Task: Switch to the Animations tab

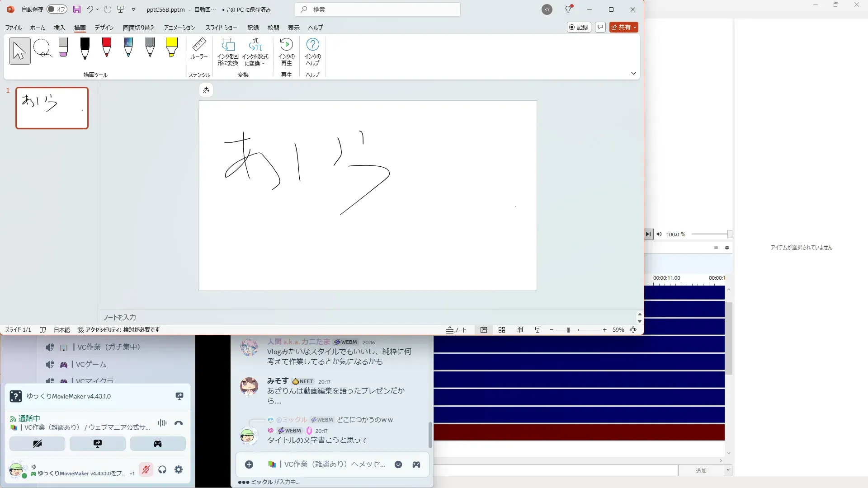Action: pyautogui.click(x=179, y=28)
